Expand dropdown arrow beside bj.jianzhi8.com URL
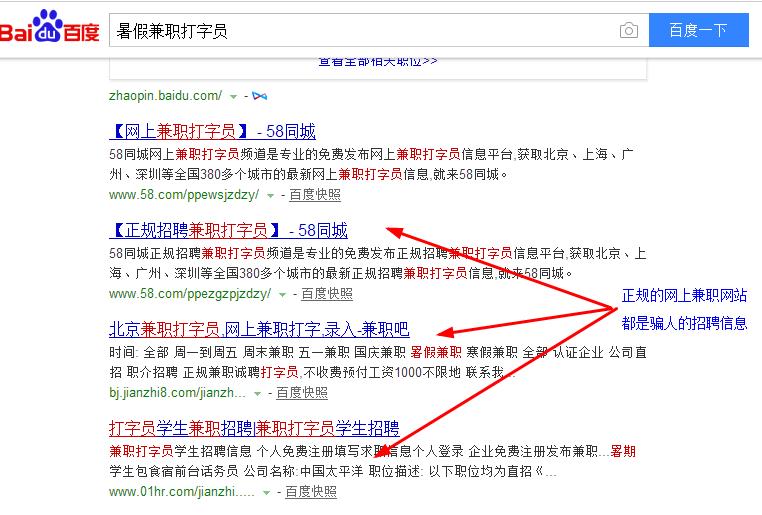The width and height of the screenshot is (762, 515). (258, 394)
